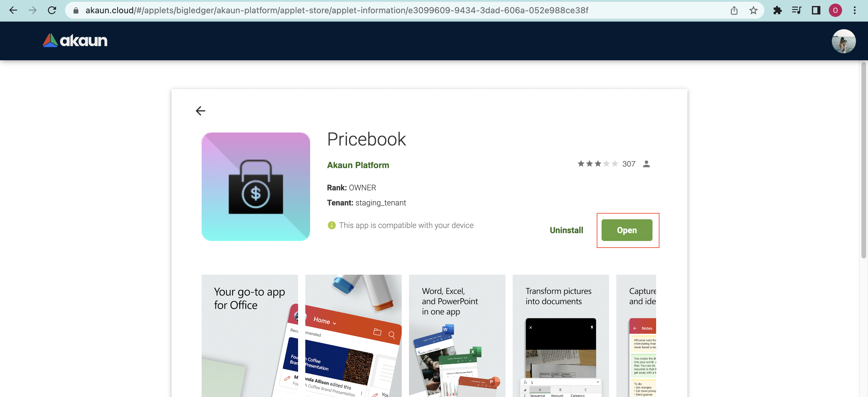Open the media control playlist icon
Image resolution: width=868 pixels, height=397 pixels.
(x=797, y=11)
